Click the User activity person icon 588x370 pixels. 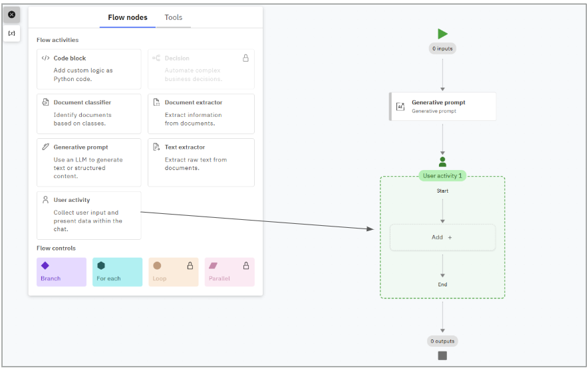(x=45, y=200)
